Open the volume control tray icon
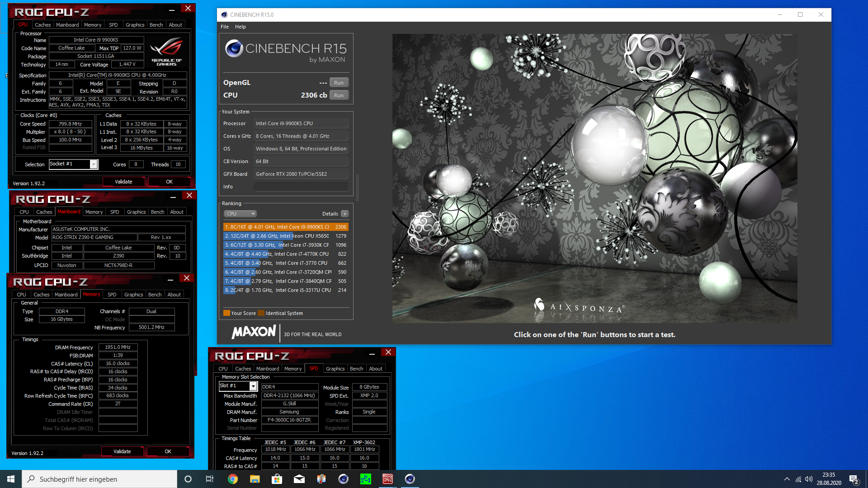Viewport: 868px width, 488px height. pyautogui.click(x=809, y=479)
